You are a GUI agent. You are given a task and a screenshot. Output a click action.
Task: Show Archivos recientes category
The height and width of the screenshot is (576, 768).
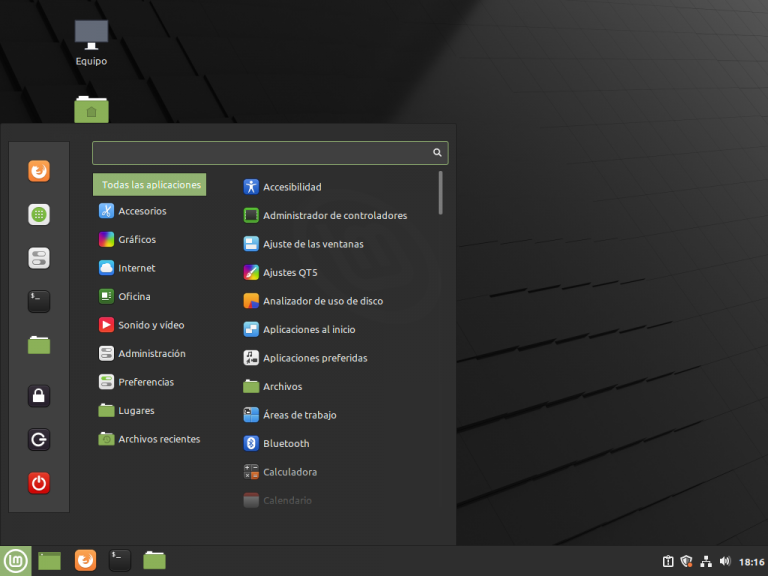[x=149, y=439]
